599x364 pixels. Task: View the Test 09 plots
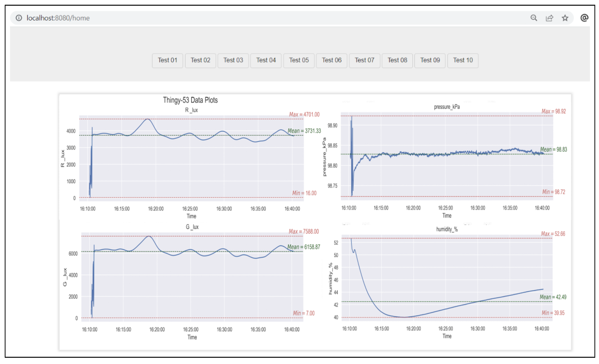coord(430,60)
